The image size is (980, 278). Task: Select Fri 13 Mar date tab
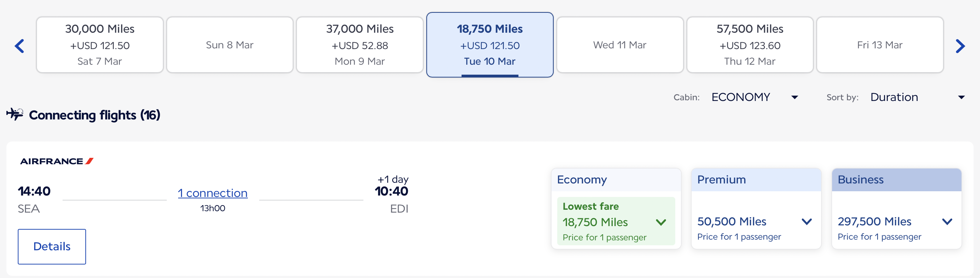879,45
